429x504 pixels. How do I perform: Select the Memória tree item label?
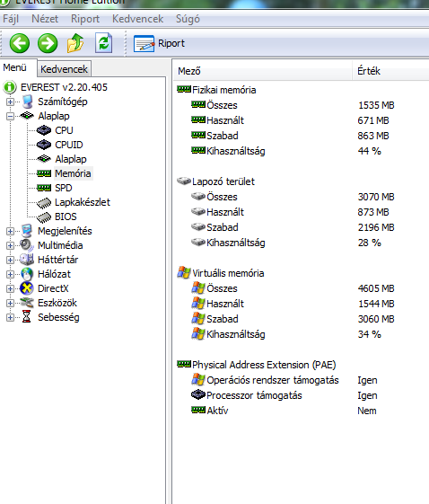tap(73, 173)
